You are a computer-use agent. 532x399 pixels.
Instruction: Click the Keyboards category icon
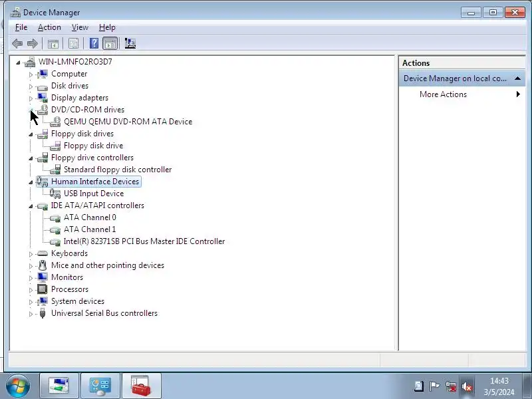pyautogui.click(x=43, y=253)
